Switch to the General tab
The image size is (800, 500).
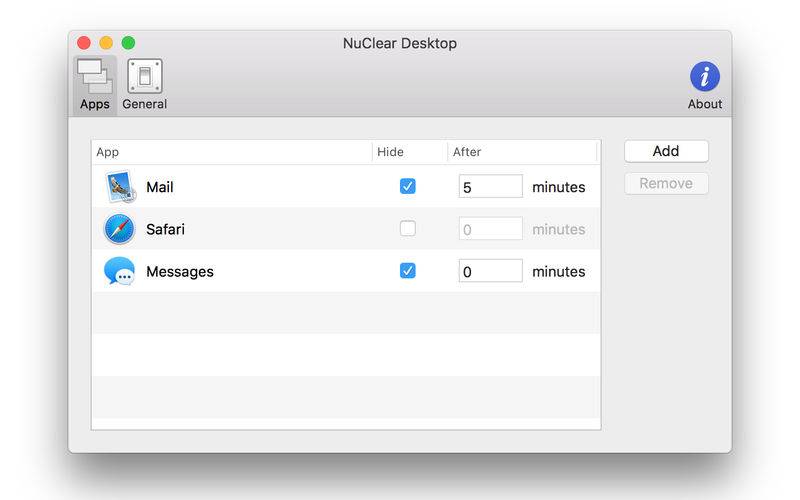tap(145, 85)
